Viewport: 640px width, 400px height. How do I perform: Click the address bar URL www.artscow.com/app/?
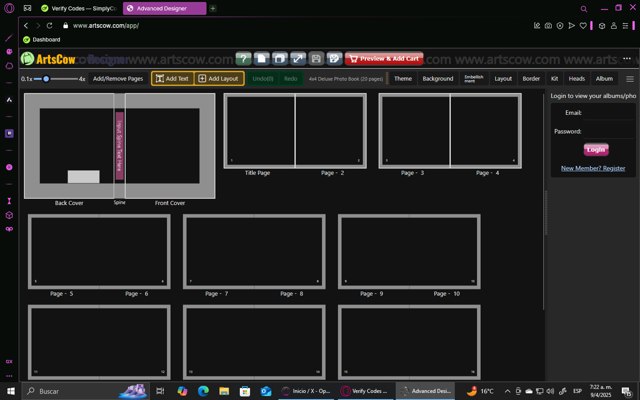tap(106, 25)
